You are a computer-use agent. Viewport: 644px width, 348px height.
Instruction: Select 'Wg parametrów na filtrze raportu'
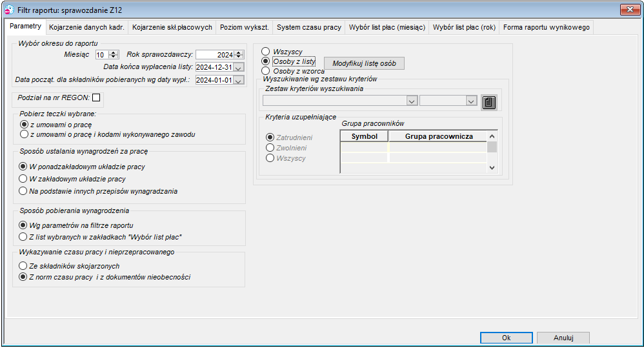[23, 225]
